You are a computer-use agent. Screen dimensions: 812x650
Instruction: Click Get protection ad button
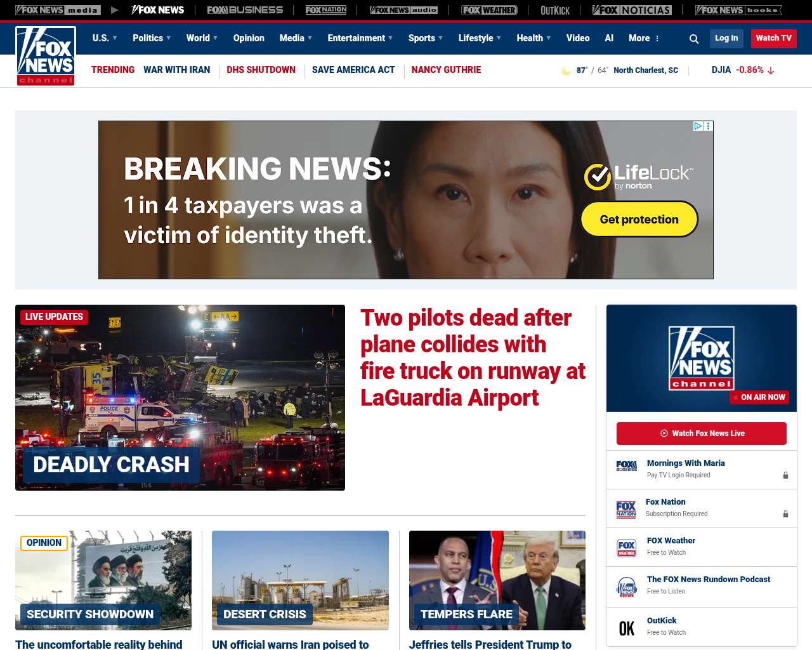coord(639,219)
